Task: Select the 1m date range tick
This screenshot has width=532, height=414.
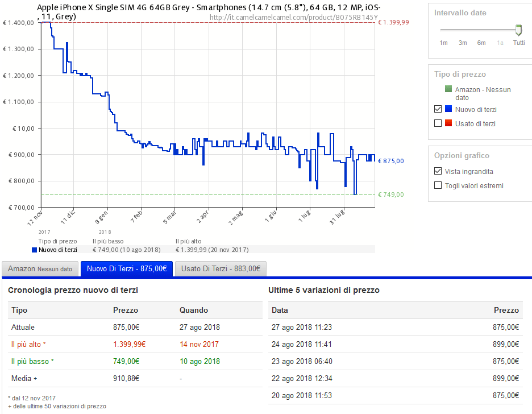Action: click(x=443, y=43)
